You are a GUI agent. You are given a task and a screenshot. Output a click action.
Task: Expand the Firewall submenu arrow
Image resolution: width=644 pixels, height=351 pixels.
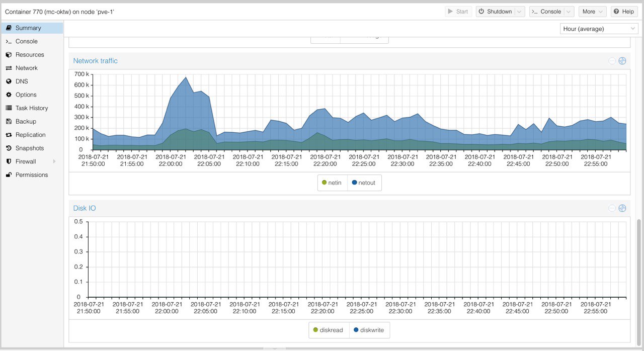point(54,161)
